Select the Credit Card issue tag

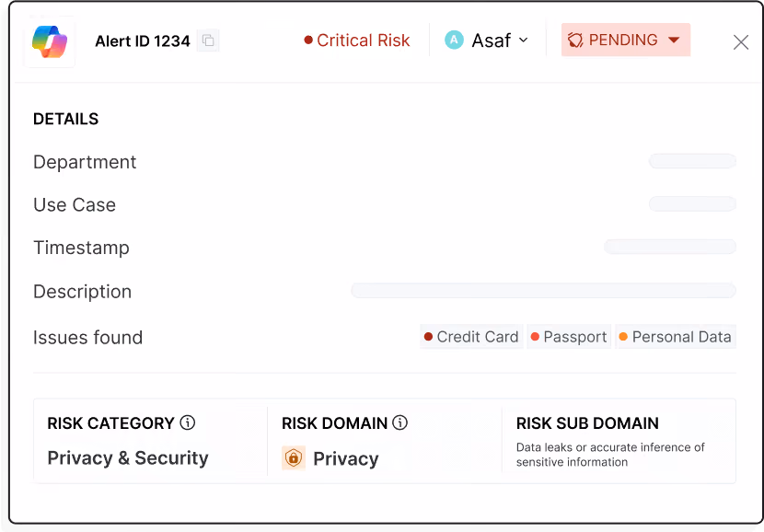click(x=471, y=337)
